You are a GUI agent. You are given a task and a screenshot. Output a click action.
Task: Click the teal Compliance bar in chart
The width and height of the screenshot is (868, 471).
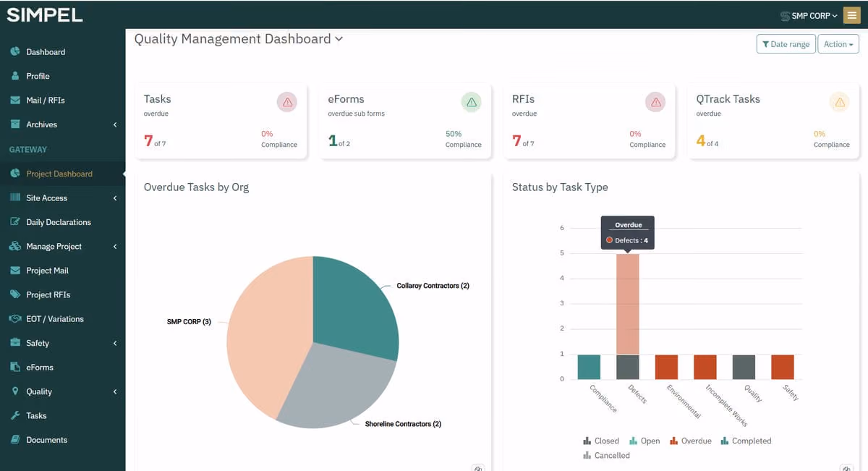[589, 367]
